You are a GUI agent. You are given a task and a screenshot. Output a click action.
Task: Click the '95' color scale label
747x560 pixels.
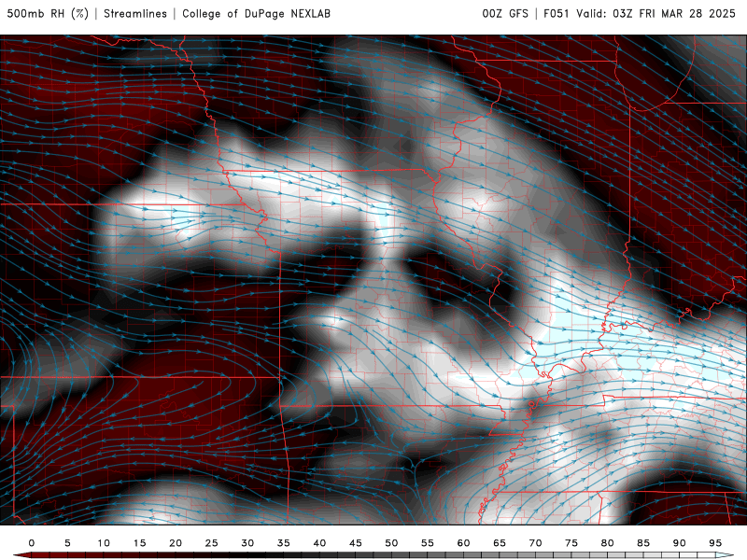pyautogui.click(x=715, y=543)
